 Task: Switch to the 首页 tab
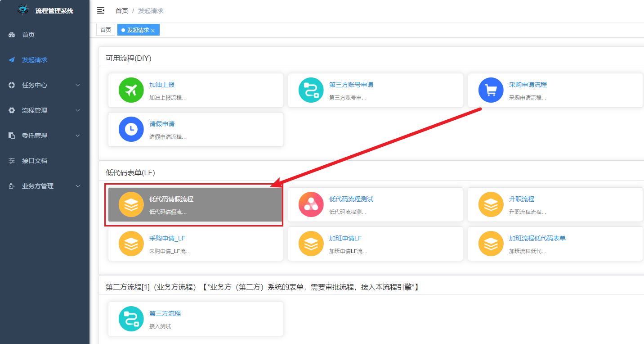tap(106, 30)
